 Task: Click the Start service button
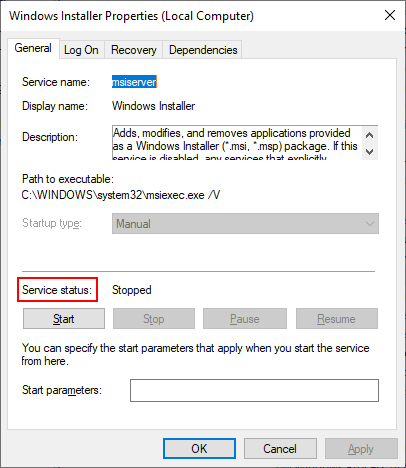click(x=64, y=319)
